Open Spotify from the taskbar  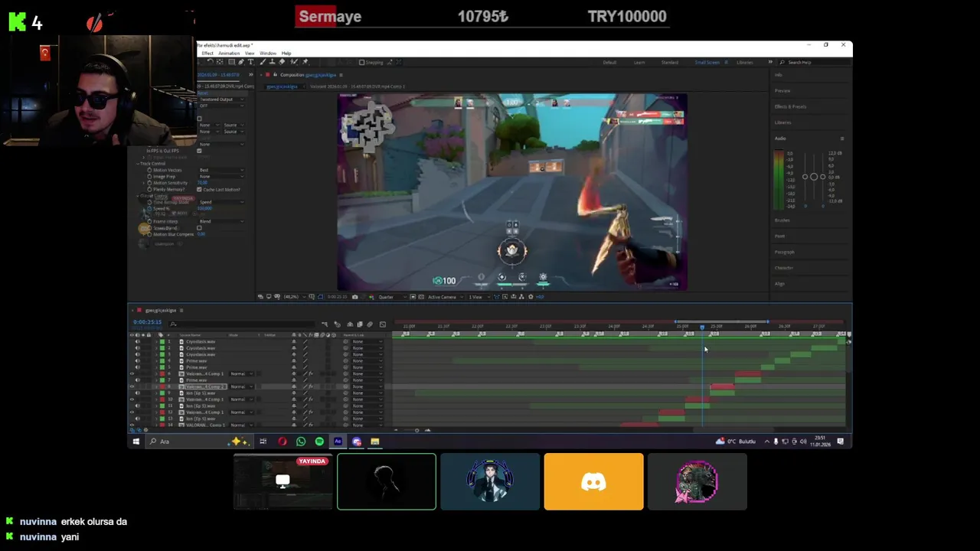(x=319, y=442)
